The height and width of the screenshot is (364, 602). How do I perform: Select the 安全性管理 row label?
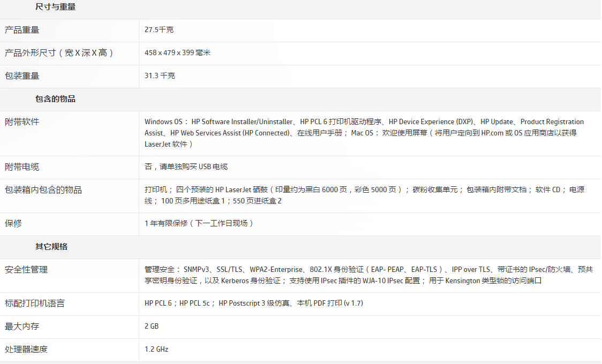click(x=26, y=270)
